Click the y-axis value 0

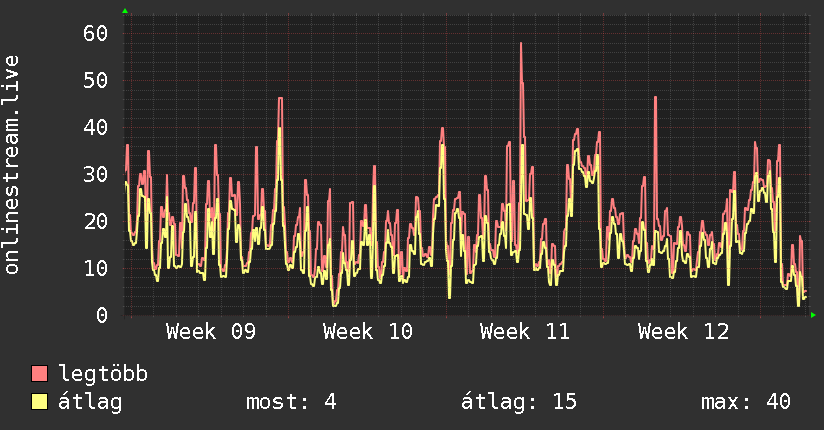click(x=102, y=315)
